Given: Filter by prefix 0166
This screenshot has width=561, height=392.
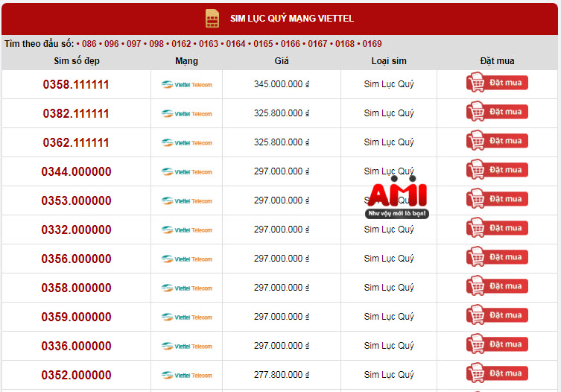Looking at the screenshot, I should [291, 44].
